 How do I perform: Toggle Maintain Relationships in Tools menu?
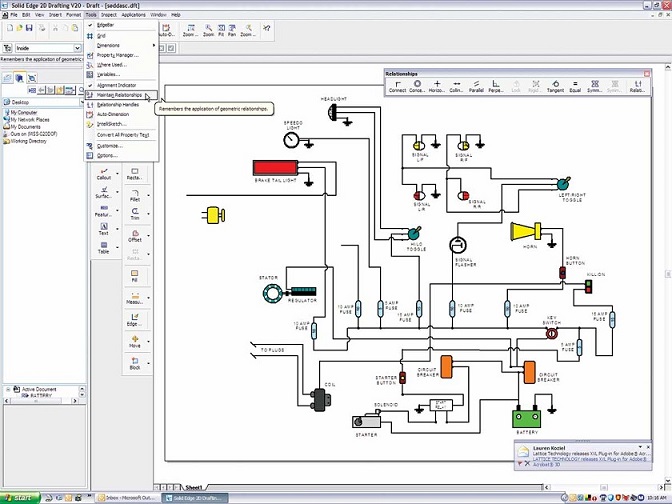click(x=118, y=95)
